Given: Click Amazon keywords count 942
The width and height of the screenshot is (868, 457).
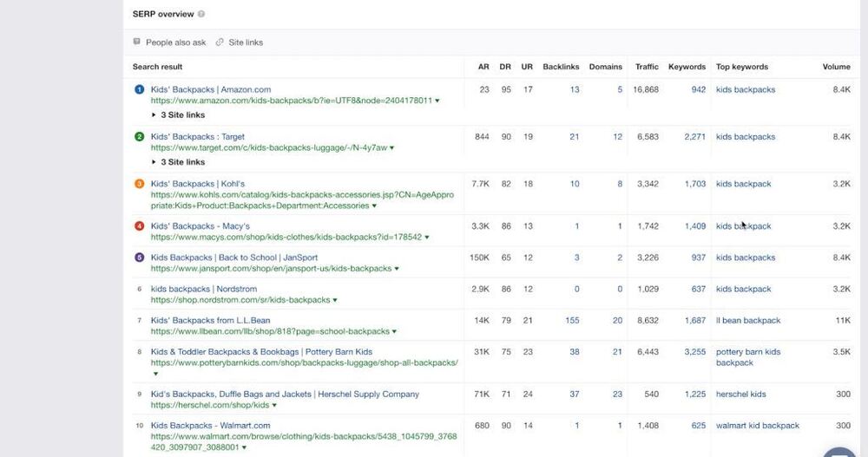Looking at the screenshot, I should [699, 89].
